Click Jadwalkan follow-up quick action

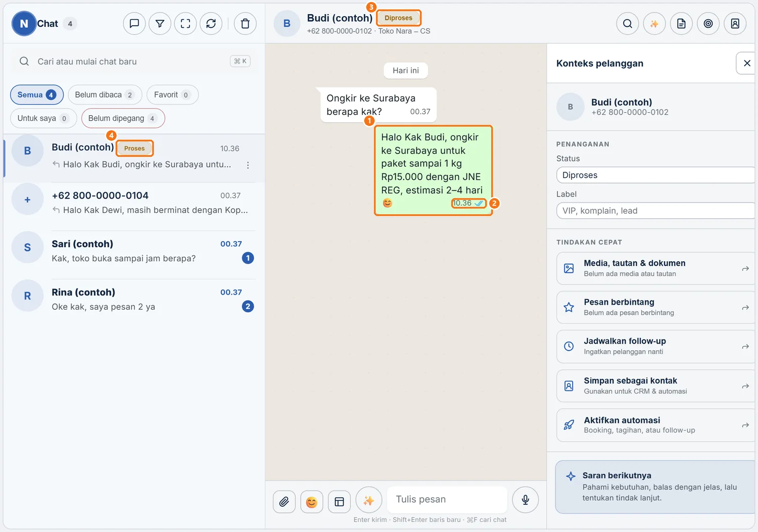pos(656,347)
